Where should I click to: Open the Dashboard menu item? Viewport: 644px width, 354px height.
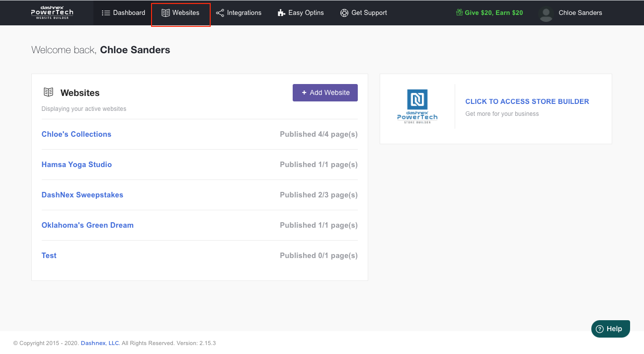coord(123,13)
